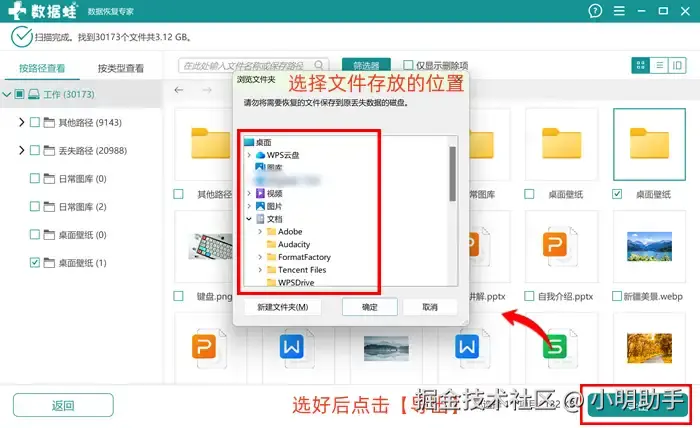This screenshot has width=700, height=428.
Task: Uncheck the 桌面壁纸 (1) checkbox
Action: (35, 262)
